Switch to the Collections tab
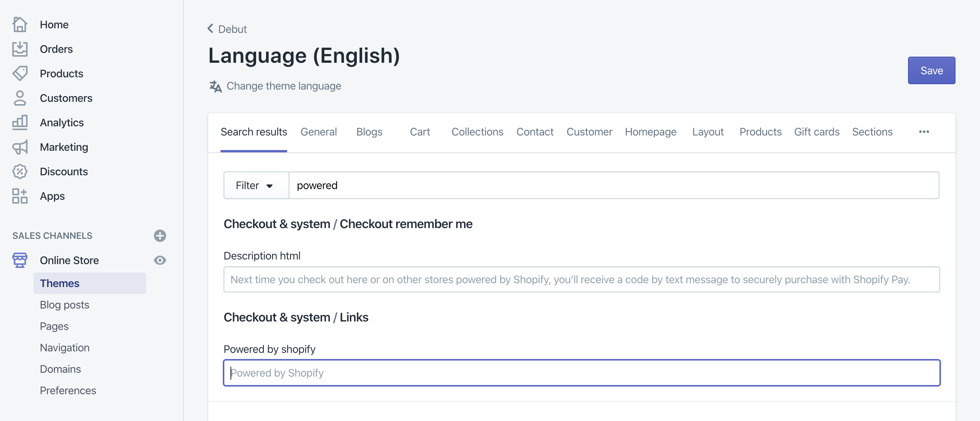 [477, 132]
